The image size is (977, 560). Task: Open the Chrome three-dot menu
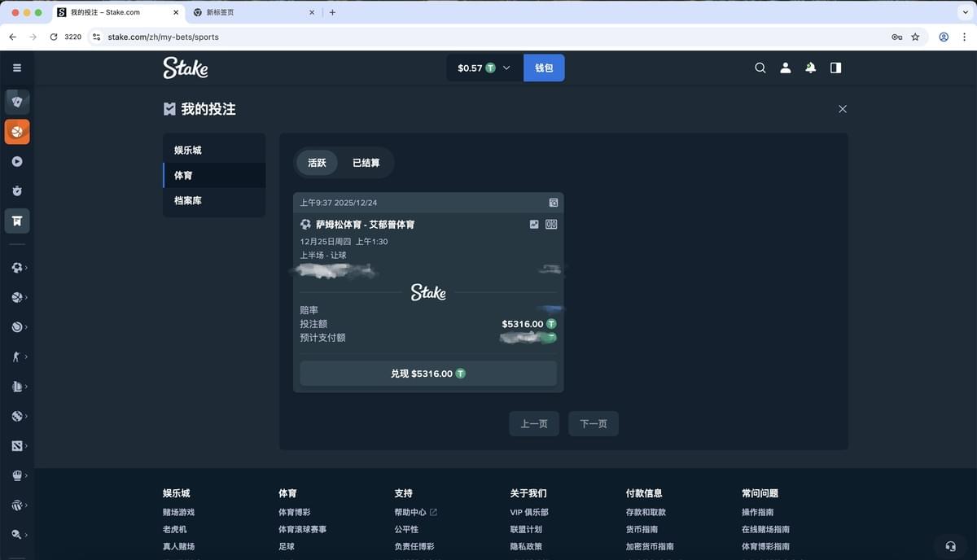(964, 37)
